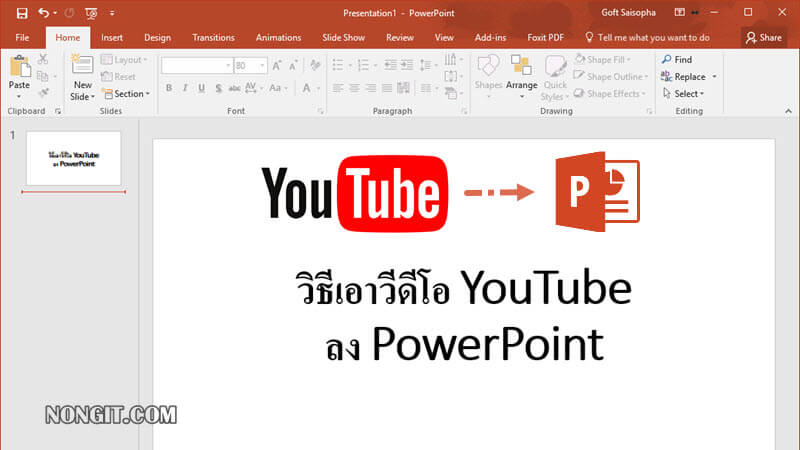Open the Foxit PDF tab

[545, 38]
